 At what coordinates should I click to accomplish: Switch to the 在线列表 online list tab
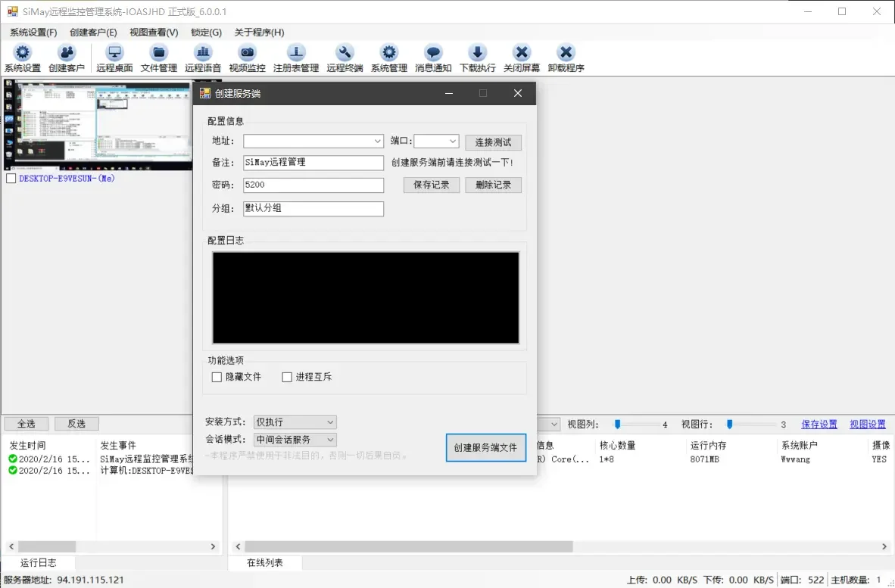pos(264,562)
